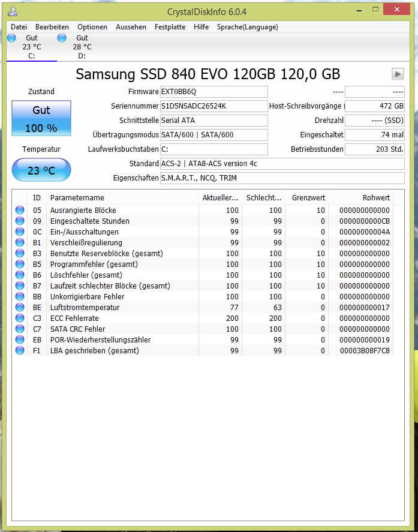
Task: Click raw value 00003B08F7C8
Action: tap(365, 350)
